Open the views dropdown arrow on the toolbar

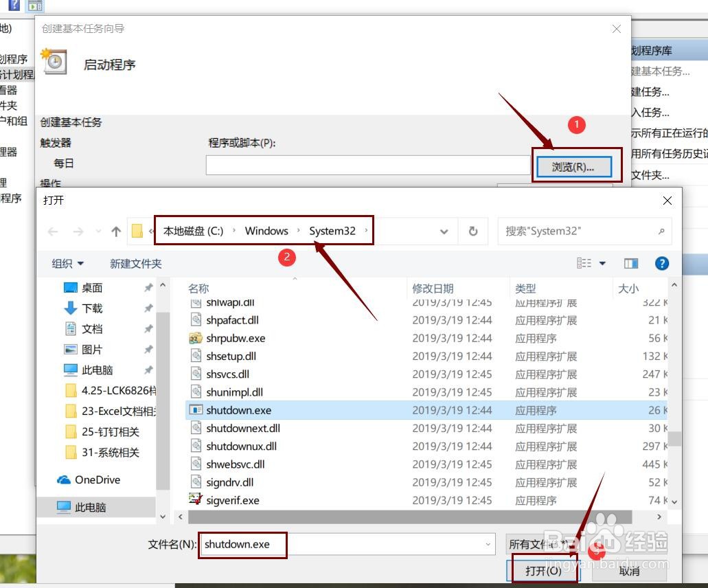click(602, 263)
